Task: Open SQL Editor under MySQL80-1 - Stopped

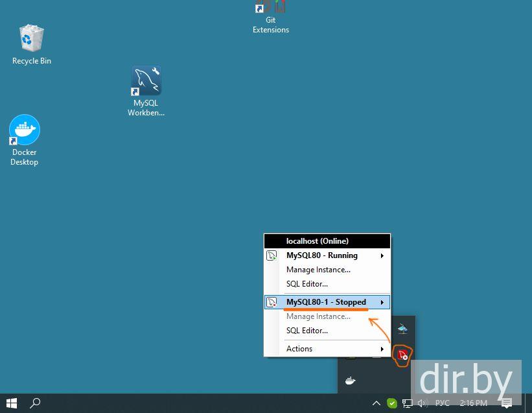Action: [x=327, y=331]
